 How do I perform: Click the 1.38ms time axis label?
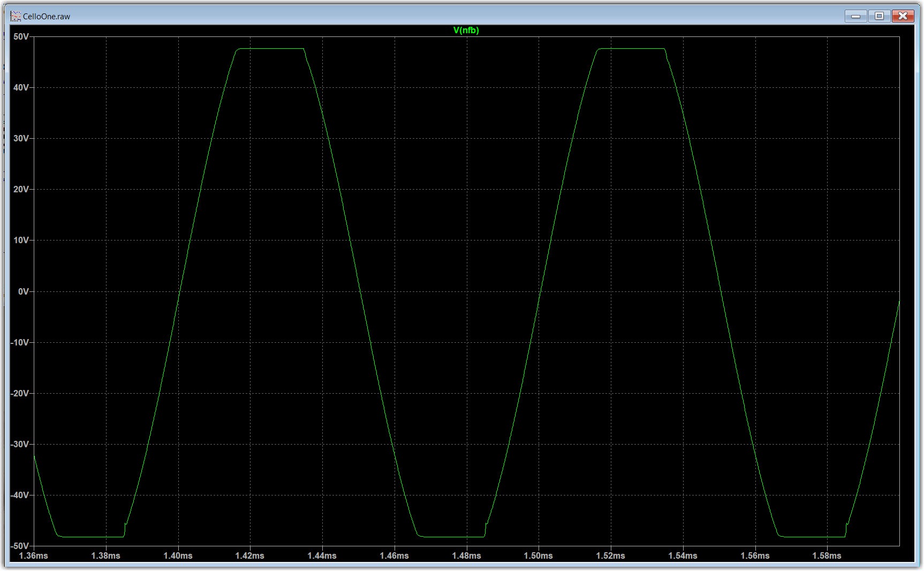point(106,556)
